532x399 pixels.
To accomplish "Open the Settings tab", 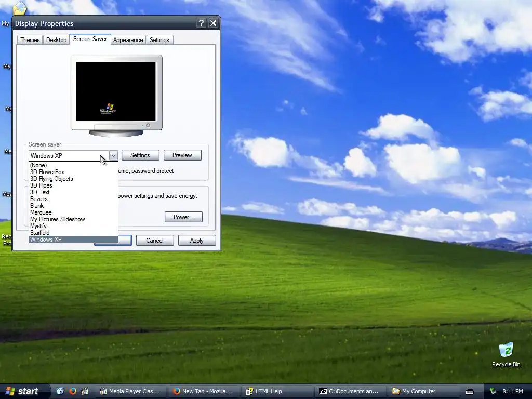I will pos(159,39).
